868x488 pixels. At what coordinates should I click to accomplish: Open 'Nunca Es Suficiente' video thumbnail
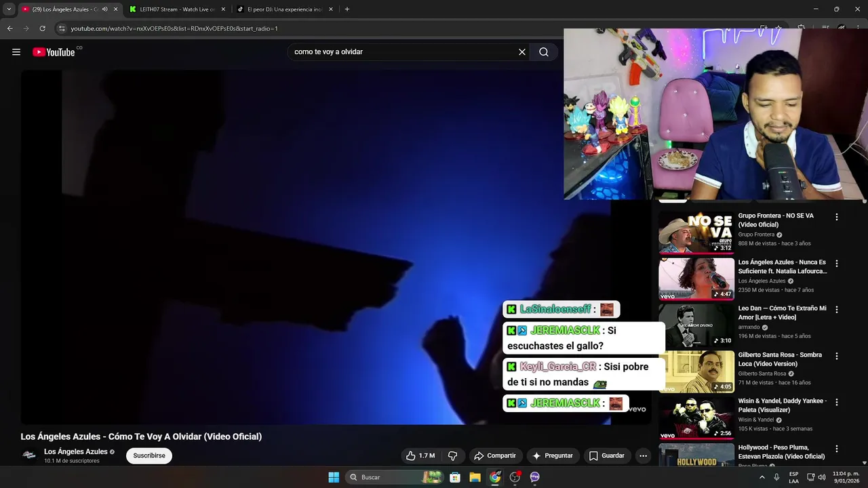pos(696,279)
